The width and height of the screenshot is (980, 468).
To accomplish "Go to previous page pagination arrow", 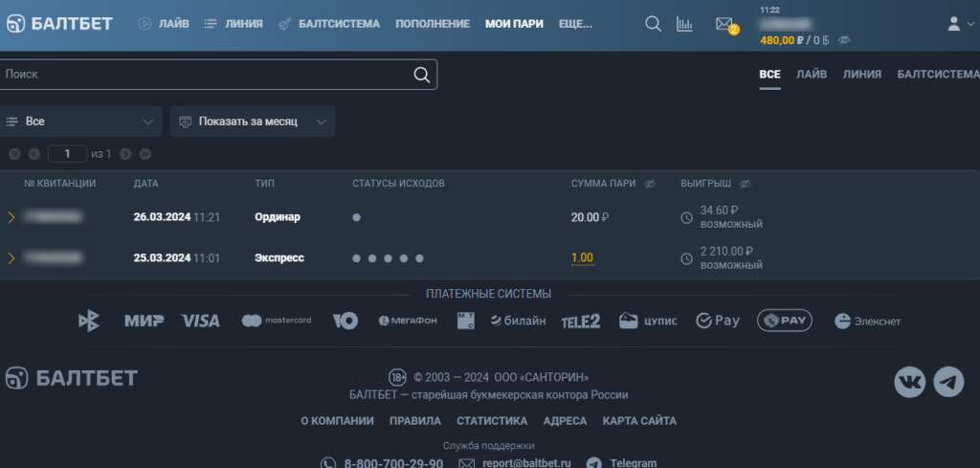I will 34,154.
